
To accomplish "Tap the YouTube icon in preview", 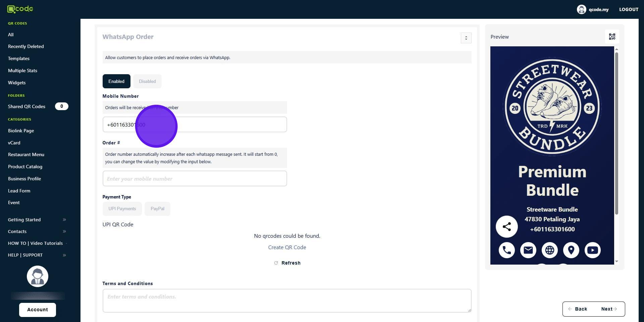I will click(x=592, y=250).
